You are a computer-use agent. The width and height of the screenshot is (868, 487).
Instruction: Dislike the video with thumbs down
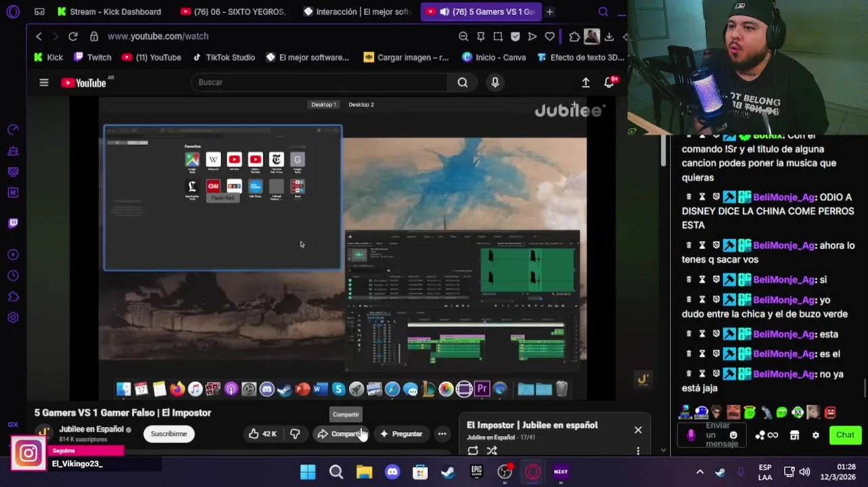tap(295, 434)
